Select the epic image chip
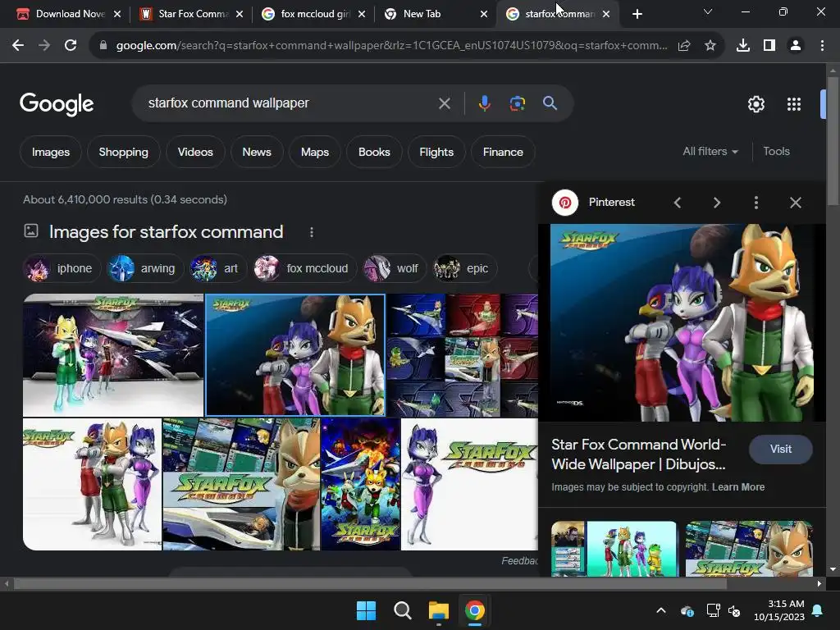840x630 pixels. [x=464, y=268]
